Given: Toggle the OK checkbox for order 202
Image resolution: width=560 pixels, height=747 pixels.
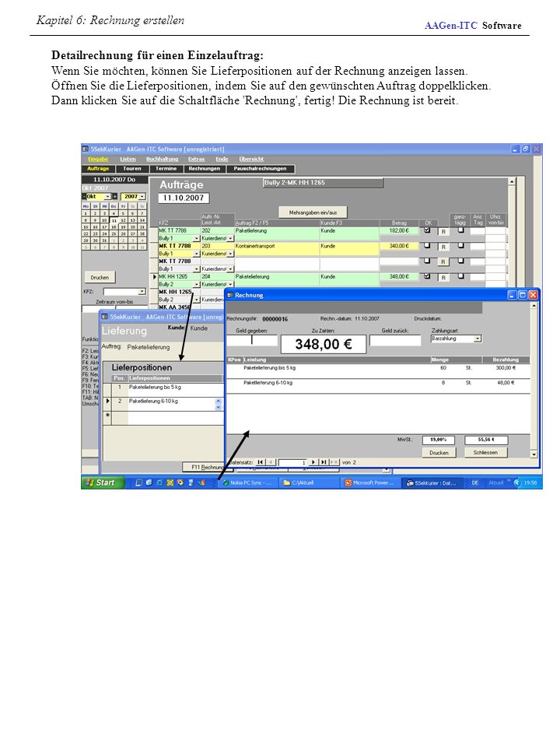Looking at the screenshot, I should click(x=427, y=230).
